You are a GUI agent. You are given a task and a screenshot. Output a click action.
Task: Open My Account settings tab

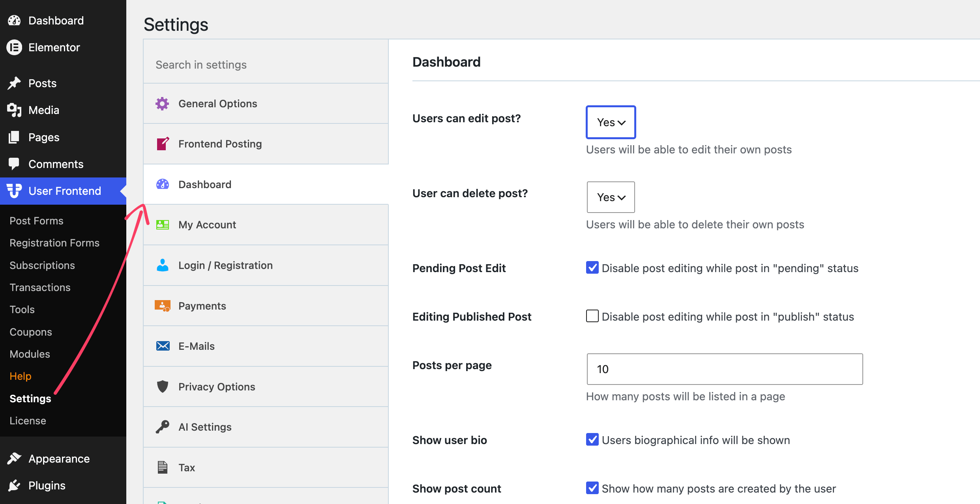pos(266,225)
